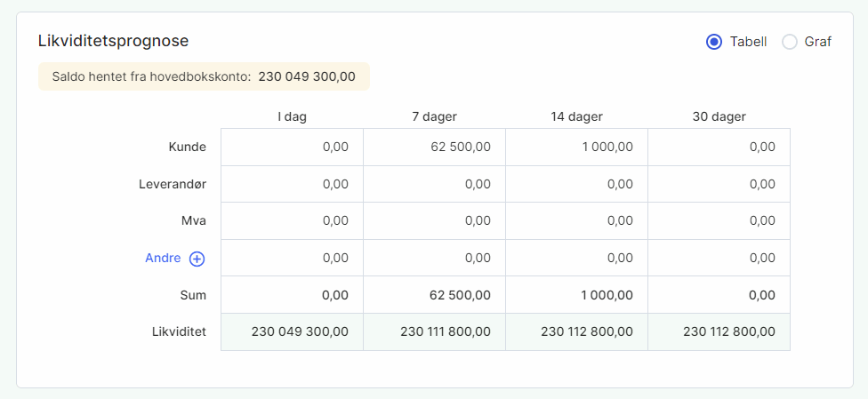
Task: Open the Andre link
Action: pos(163,258)
